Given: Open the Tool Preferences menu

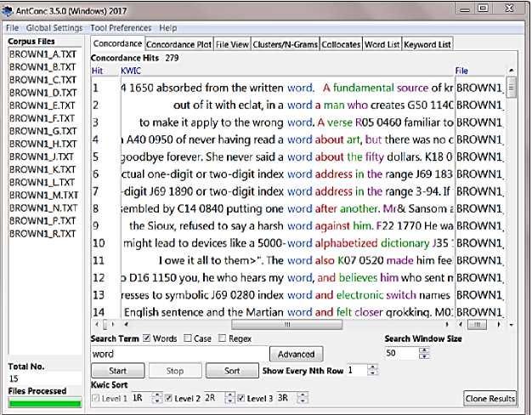Looking at the screenshot, I should click(x=121, y=28).
